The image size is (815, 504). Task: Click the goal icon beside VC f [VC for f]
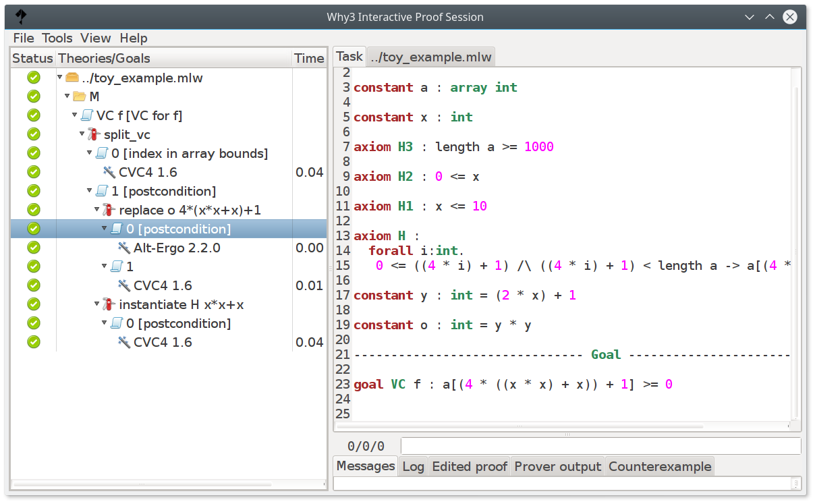(87, 115)
